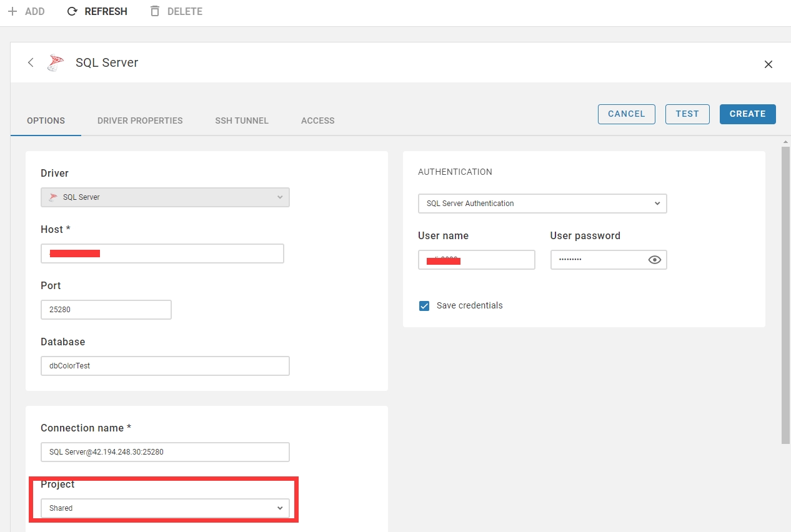The height and width of the screenshot is (532, 791).
Task: Go to the Access tab
Action: click(317, 121)
